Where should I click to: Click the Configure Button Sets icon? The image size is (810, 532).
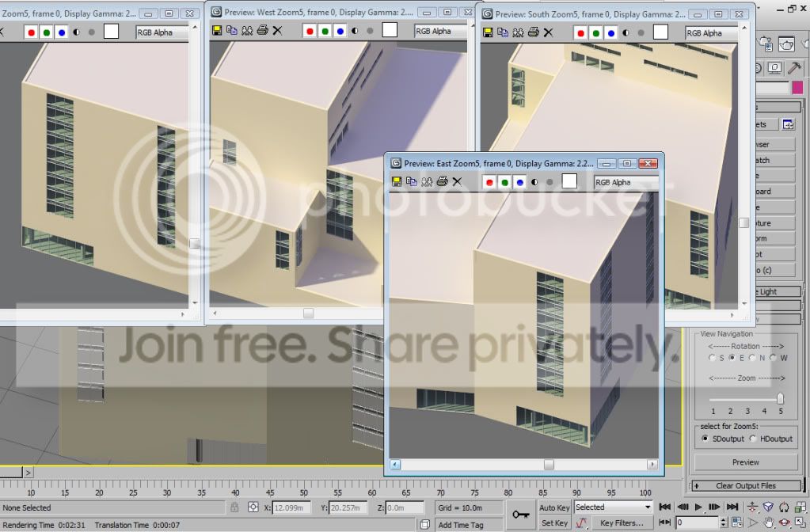pyautogui.click(x=789, y=124)
